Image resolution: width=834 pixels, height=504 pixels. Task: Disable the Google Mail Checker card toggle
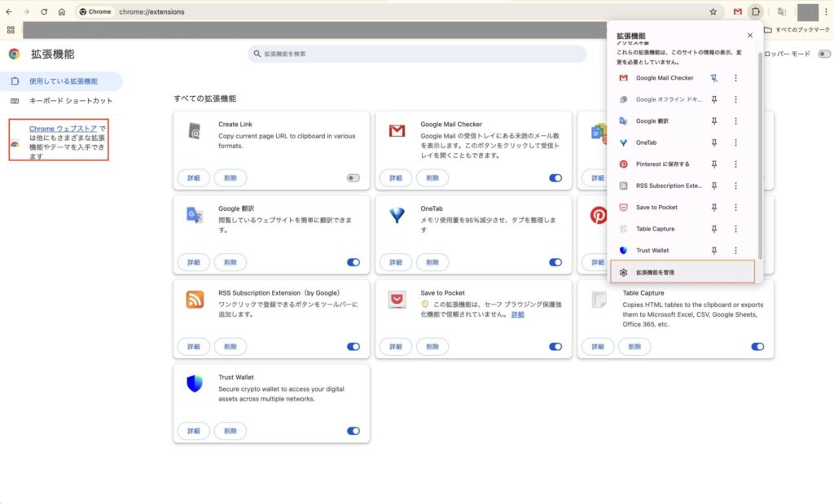(x=555, y=178)
